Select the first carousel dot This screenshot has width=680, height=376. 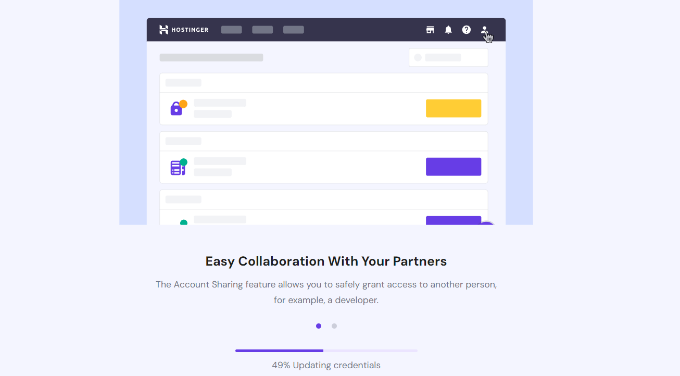point(319,326)
